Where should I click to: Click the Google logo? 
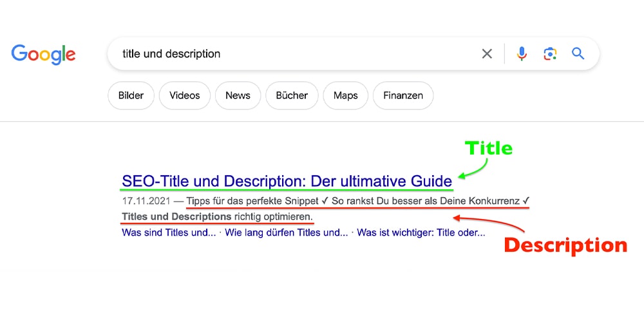(44, 55)
